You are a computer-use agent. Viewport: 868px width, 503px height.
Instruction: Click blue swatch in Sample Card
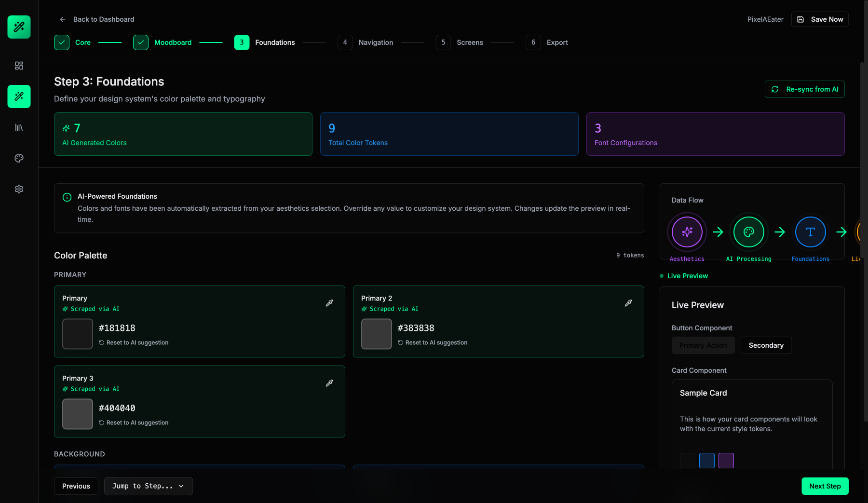pos(707,461)
